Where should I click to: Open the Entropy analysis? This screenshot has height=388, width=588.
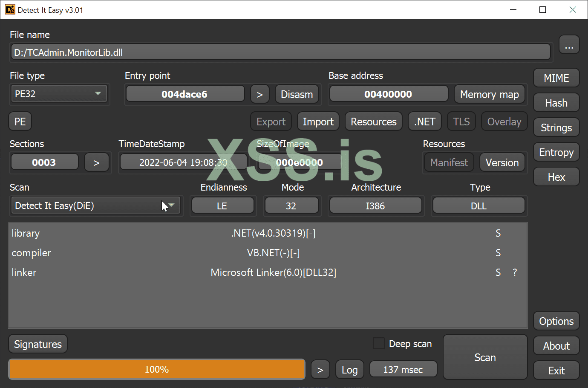556,152
